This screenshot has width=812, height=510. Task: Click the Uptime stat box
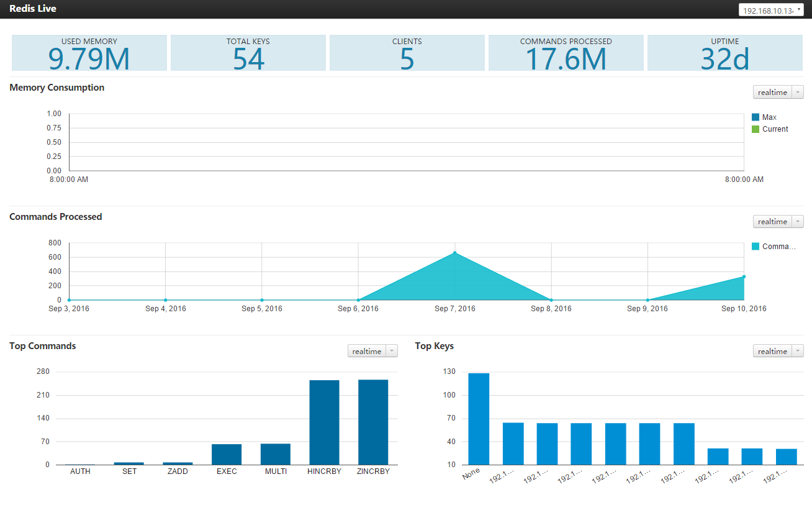[725, 53]
